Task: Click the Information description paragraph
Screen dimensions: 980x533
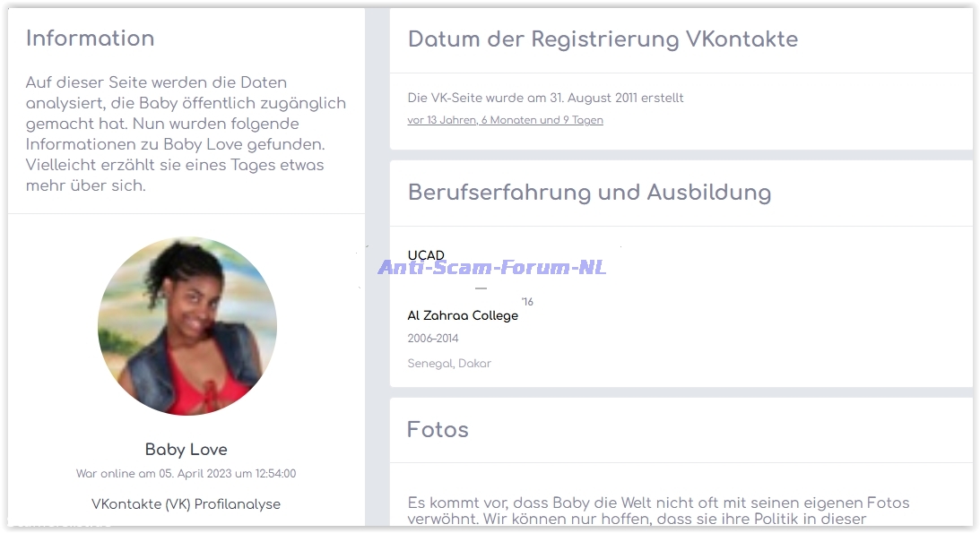Action: pos(186,134)
